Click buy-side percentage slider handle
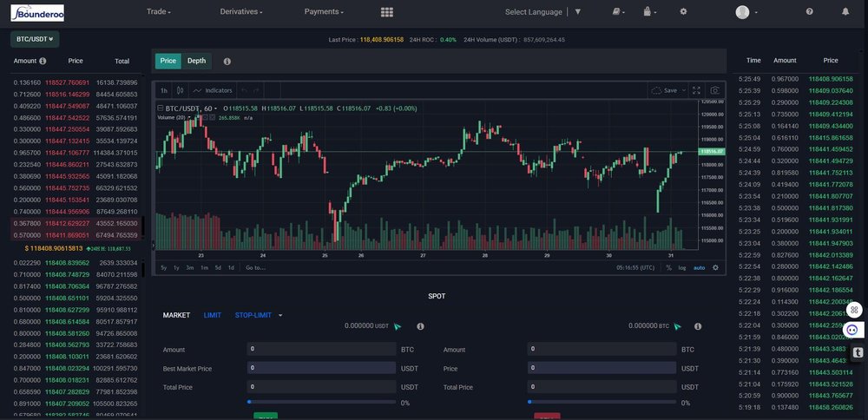Image resolution: width=868 pixels, height=420 pixels. [249, 402]
